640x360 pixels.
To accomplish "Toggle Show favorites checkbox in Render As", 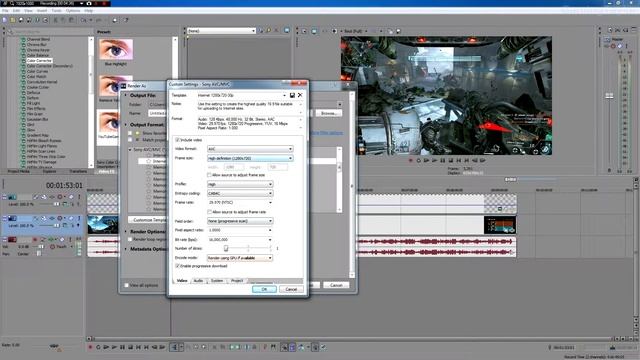I will pyautogui.click(x=130, y=133).
